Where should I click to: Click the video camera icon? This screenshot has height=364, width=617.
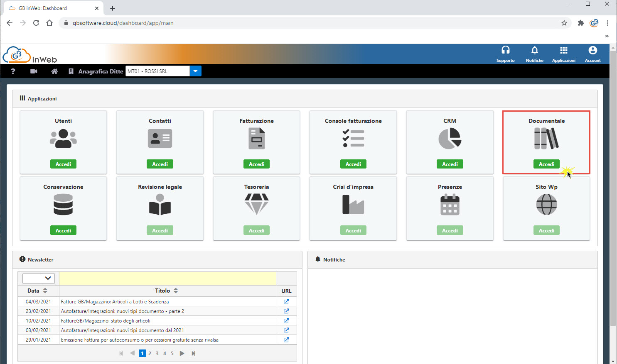[34, 71]
